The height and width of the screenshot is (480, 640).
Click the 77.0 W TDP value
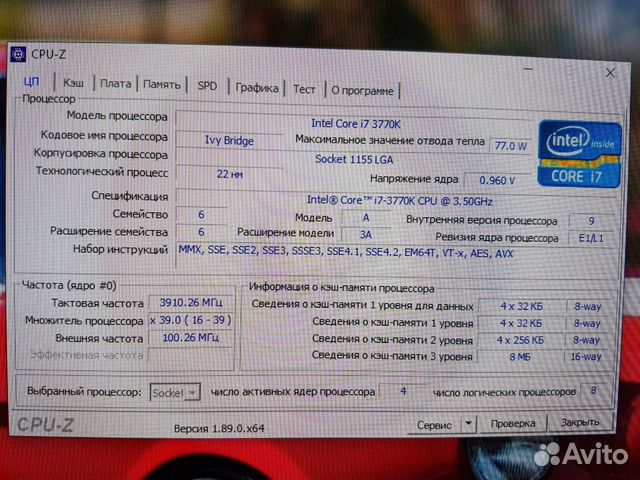[511, 146]
